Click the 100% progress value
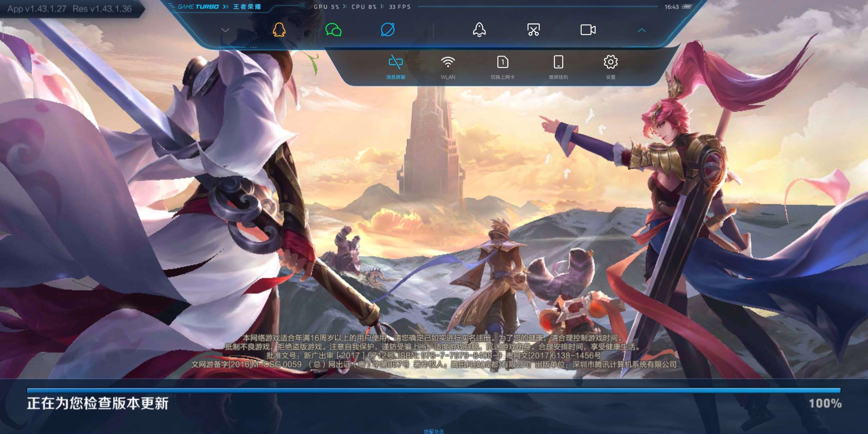Viewport: 868px width, 434px height. (825, 403)
